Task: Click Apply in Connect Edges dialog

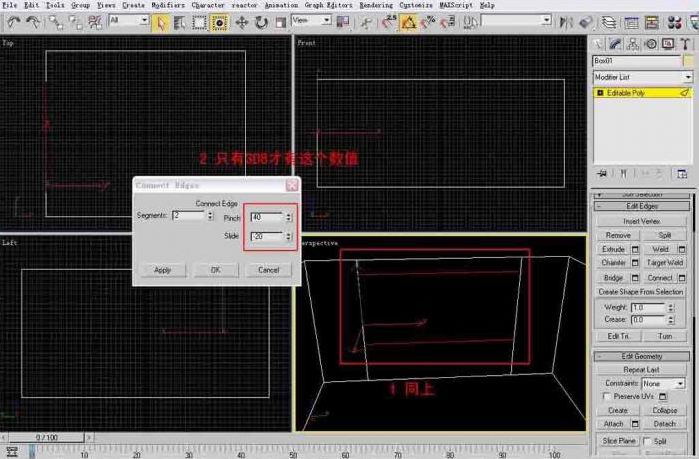Action: (x=162, y=270)
